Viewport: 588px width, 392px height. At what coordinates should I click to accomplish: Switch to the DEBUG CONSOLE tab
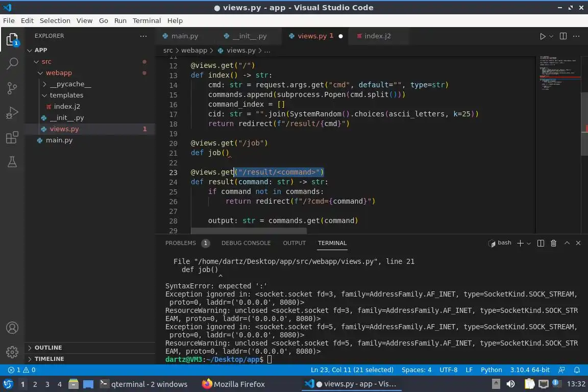(246, 243)
